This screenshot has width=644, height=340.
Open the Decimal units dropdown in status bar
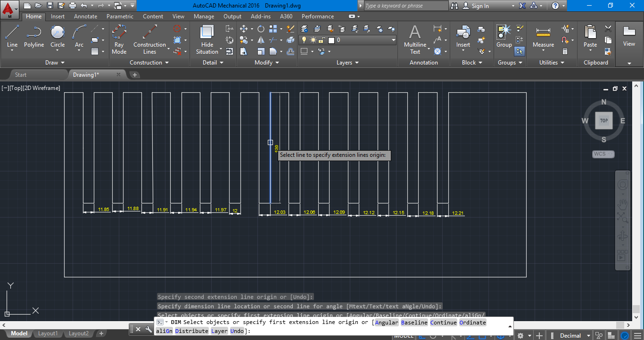click(x=574, y=336)
